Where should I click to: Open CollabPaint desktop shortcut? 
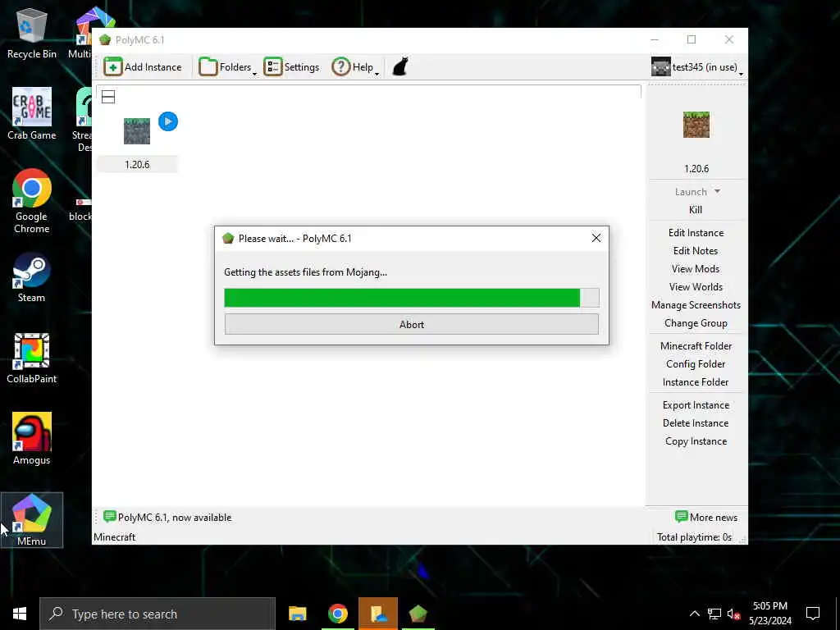point(32,358)
